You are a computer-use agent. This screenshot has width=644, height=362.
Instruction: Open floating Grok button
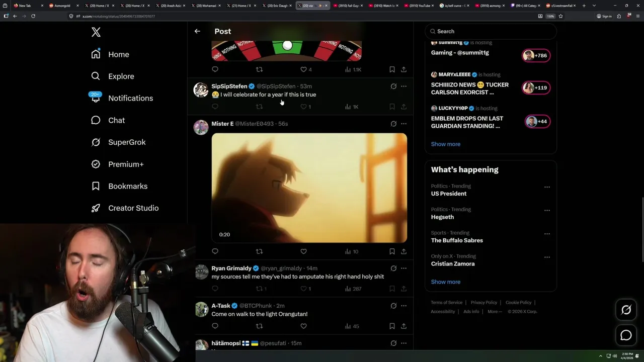(626, 310)
